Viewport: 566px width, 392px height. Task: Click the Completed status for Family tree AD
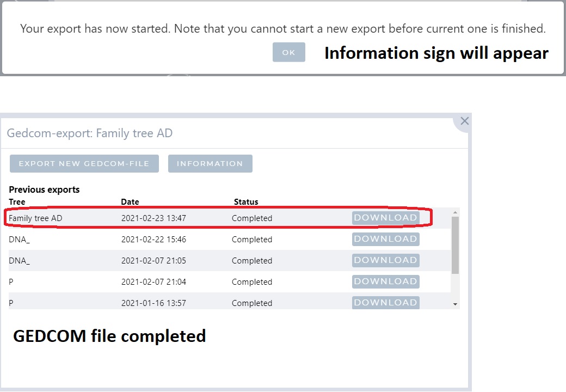(x=251, y=218)
